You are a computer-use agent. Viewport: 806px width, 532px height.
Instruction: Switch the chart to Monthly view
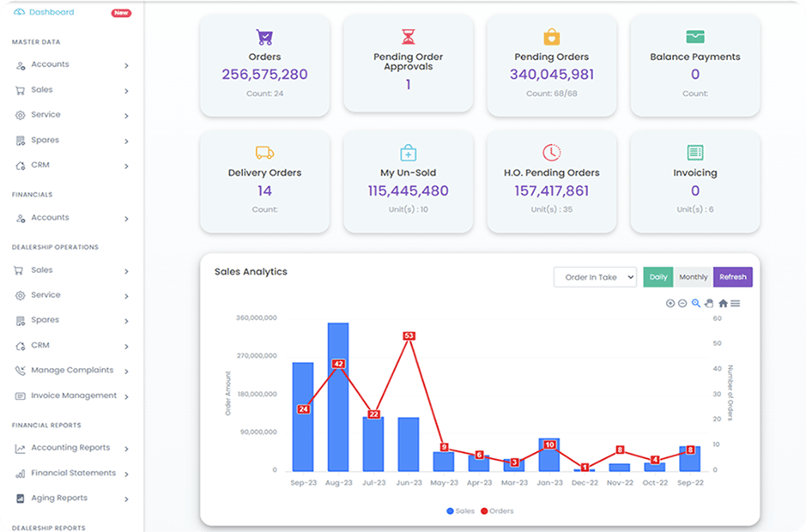coord(693,277)
